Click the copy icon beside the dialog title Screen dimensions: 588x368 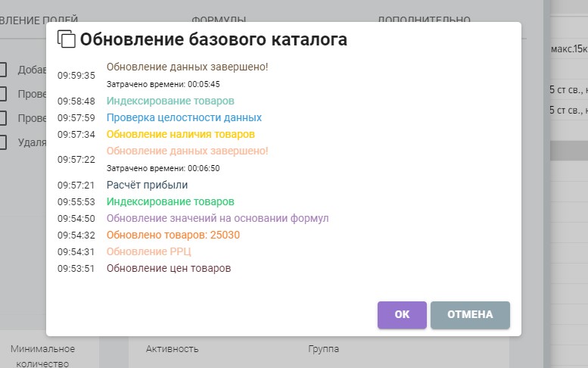(x=67, y=39)
